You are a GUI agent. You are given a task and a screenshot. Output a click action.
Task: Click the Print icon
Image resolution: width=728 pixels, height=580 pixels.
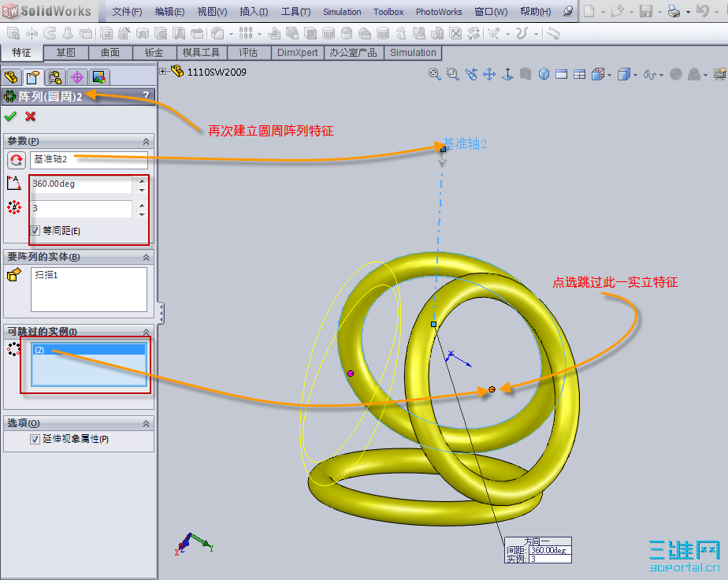(x=674, y=11)
